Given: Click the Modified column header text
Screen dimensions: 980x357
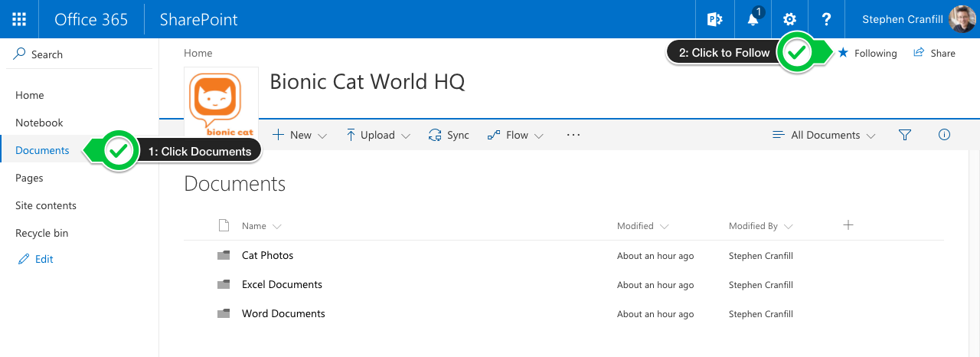Looking at the screenshot, I should click(635, 226).
